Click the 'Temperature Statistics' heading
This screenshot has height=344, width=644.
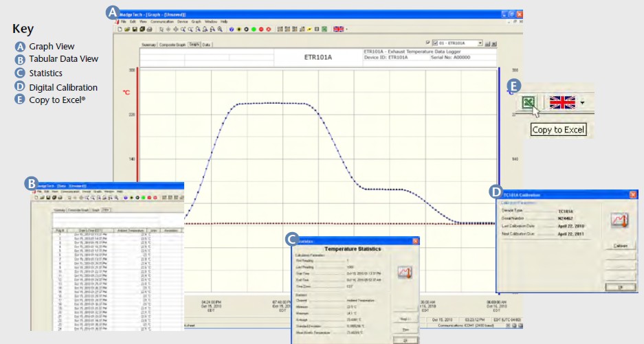point(353,249)
